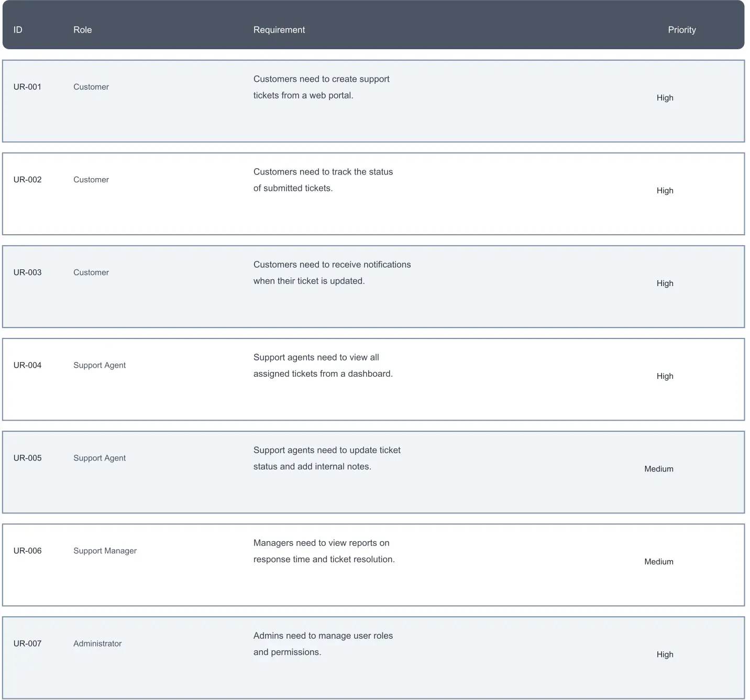Click Support Agent role in row UR-005
Viewport: 750px width, 700px height.
point(100,458)
